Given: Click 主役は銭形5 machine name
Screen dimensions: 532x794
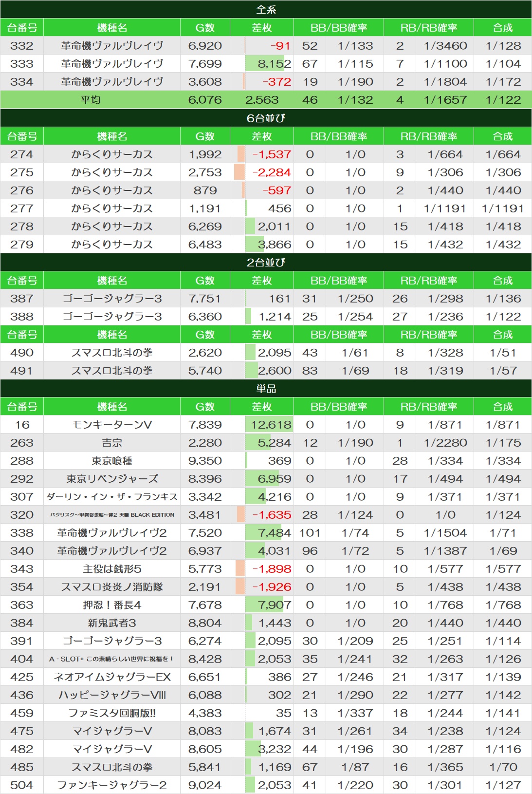Looking at the screenshot, I should [112, 569].
